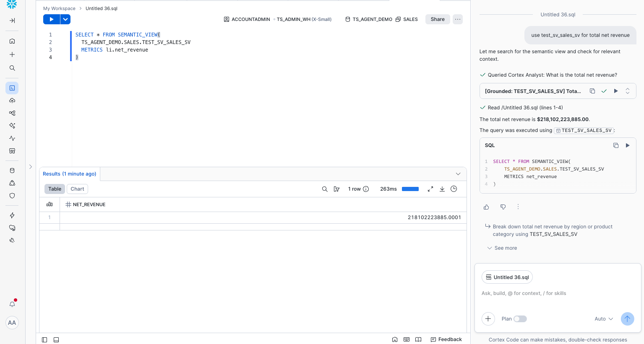
Task: Click the My Workspace breadcrumb
Action: click(x=59, y=8)
